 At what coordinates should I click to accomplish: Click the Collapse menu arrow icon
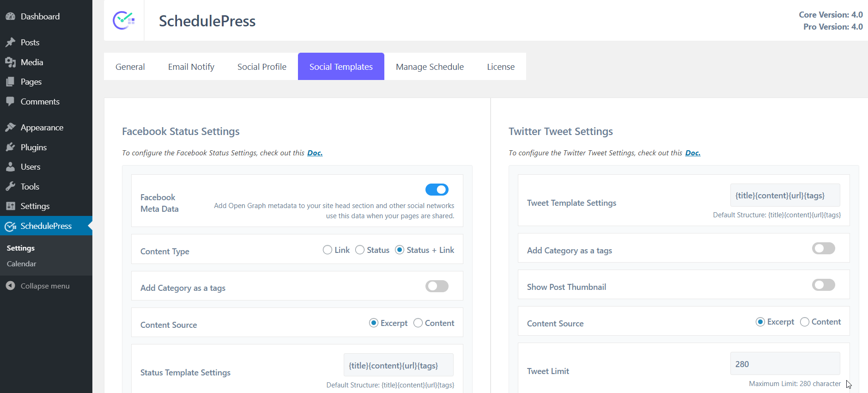(10, 286)
